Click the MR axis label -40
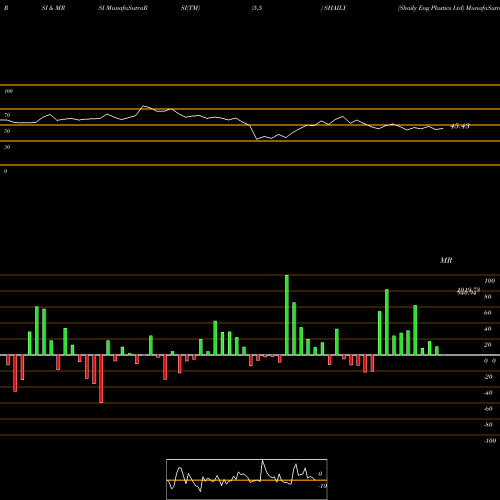Screen dimensions: 500x500 [x=488, y=393]
